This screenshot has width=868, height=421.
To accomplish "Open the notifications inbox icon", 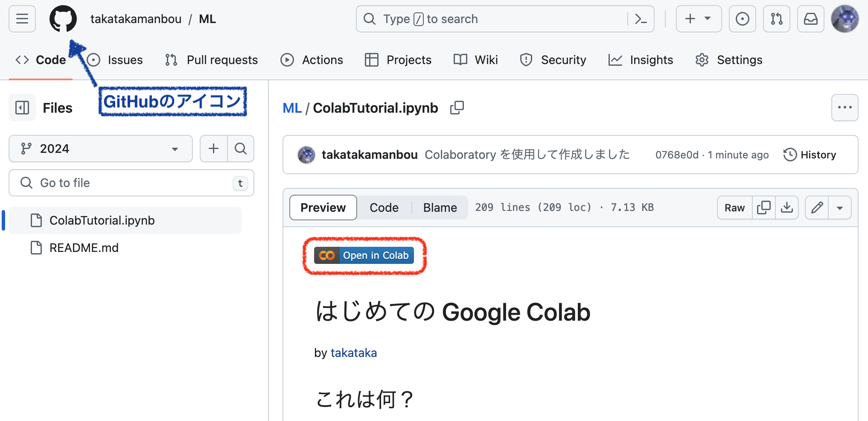I will tap(810, 19).
